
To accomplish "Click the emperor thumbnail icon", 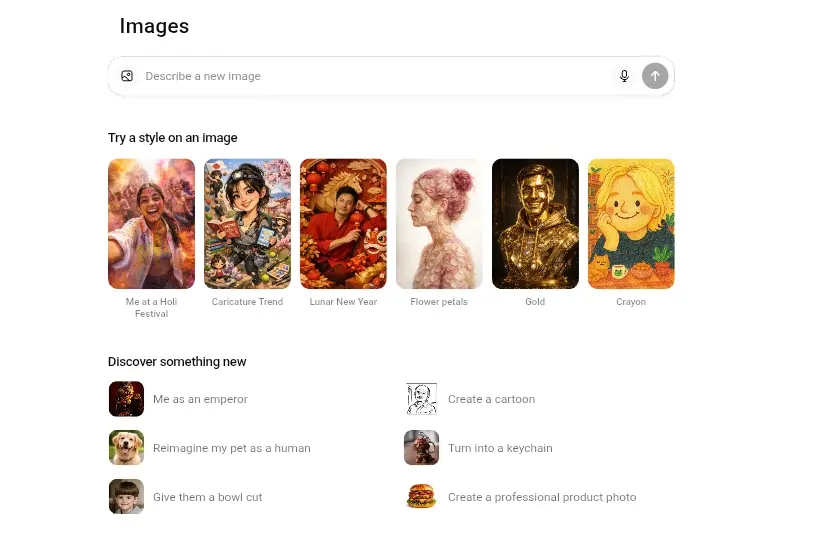I will click(x=126, y=399).
